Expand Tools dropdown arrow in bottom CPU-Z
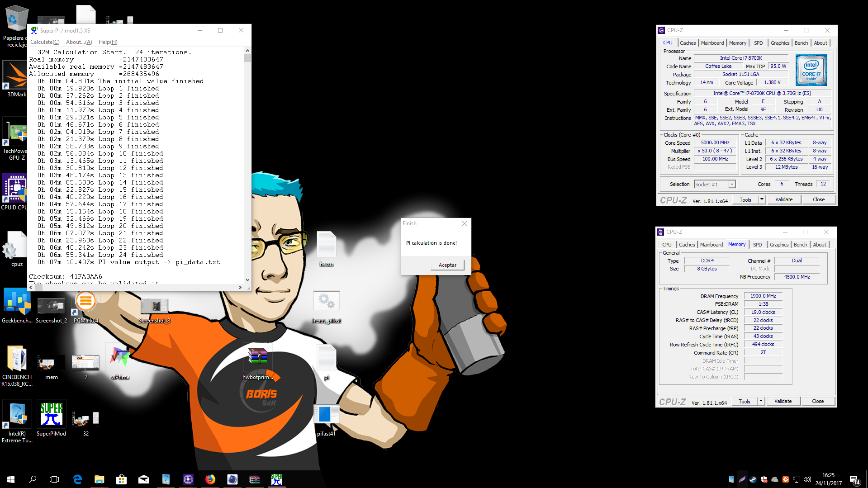This screenshot has height=488, width=868. pos(761,401)
